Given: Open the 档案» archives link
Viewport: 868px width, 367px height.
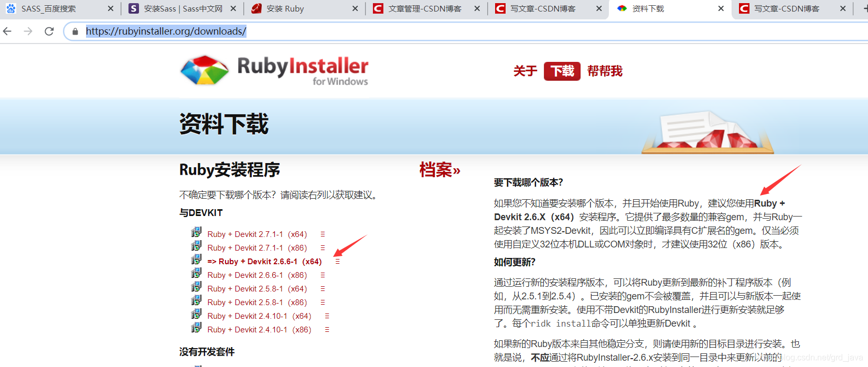Looking at the screenshot, I should click(440, 170).
